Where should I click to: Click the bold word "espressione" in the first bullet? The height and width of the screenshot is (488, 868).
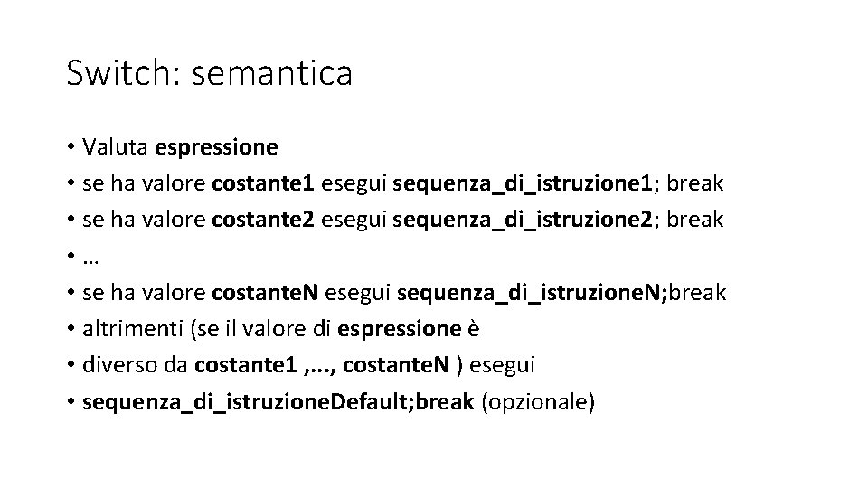(x=216, y=145)
